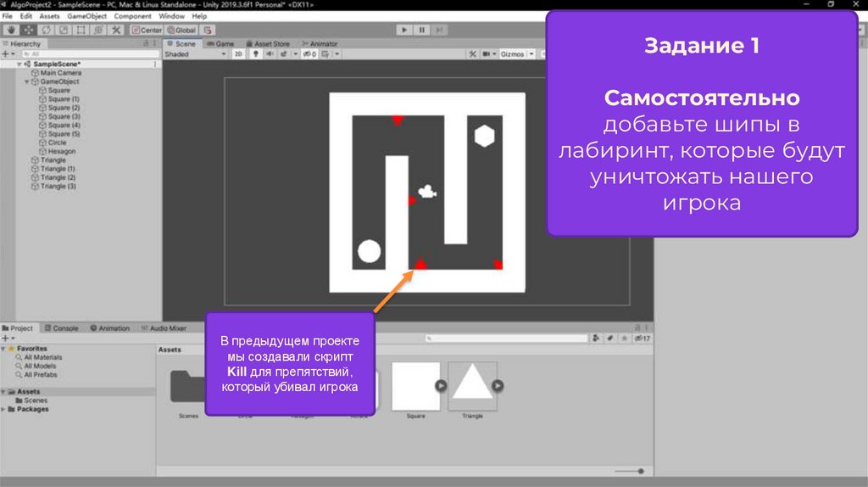Switch to the Console tab

pos(61,328)
